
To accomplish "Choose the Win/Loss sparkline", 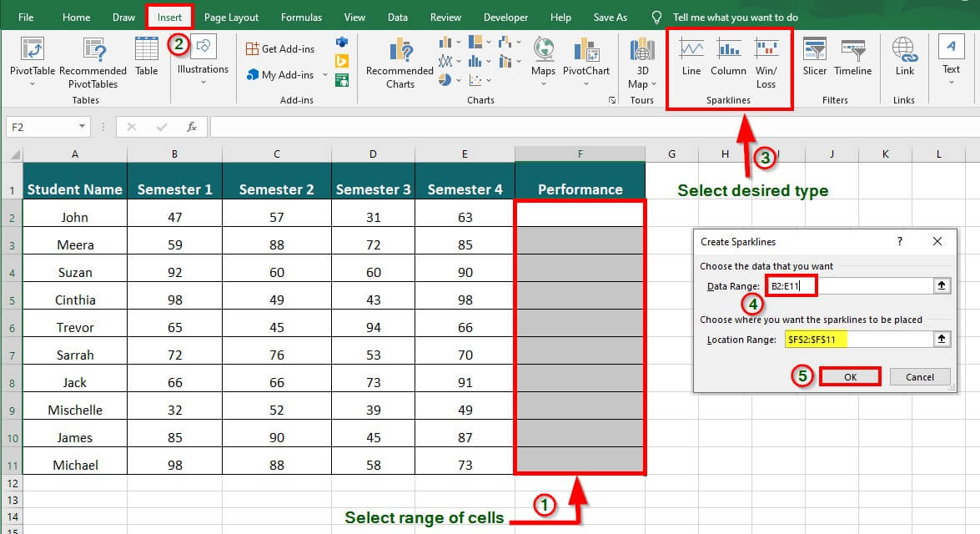I will tap(766, 50).
